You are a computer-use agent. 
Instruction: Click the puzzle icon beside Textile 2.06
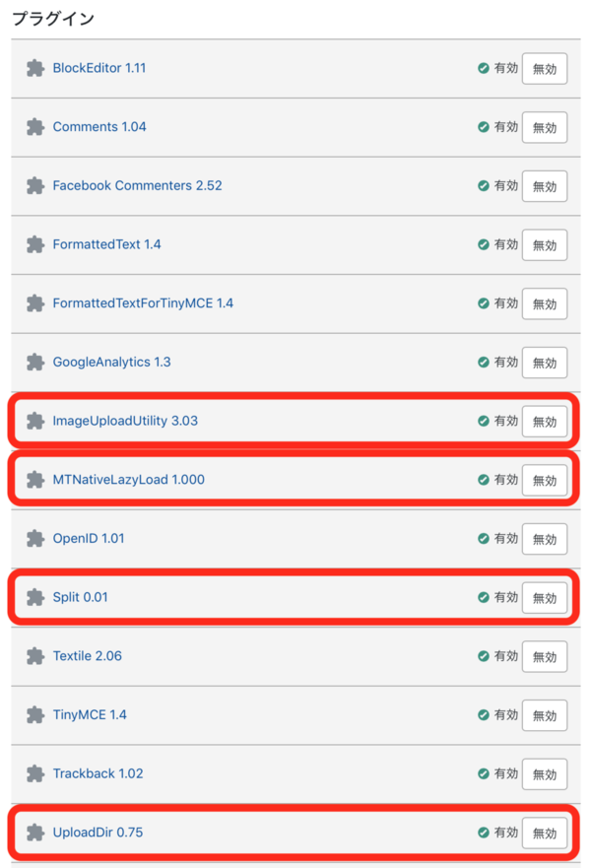(x=35, y=656)
